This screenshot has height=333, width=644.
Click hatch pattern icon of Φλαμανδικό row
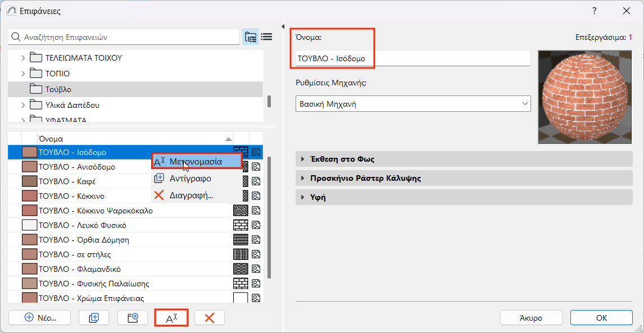pos(241,269)
